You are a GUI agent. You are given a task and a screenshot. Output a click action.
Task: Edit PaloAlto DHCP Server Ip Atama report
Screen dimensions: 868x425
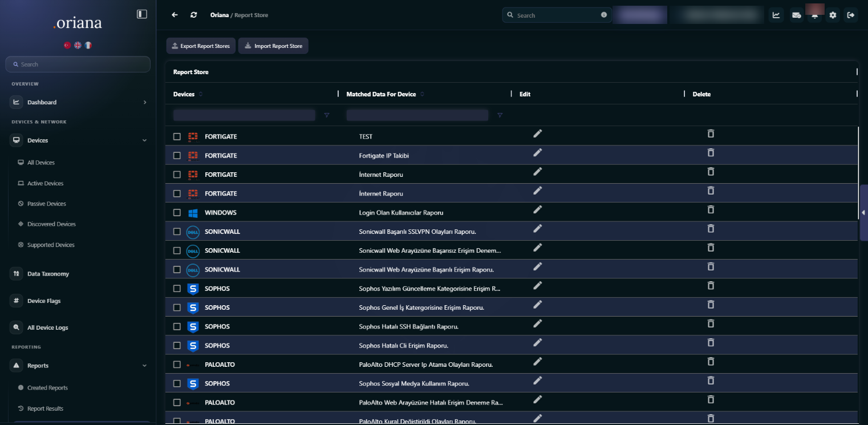pyautogui.click(x=537, y=361)
